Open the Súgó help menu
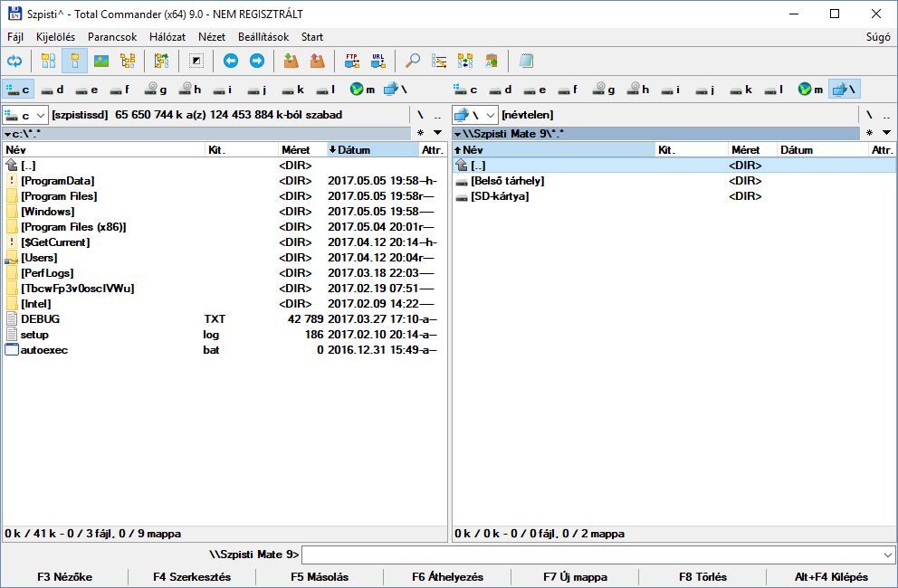898x588 pixels. coord(878,37)
